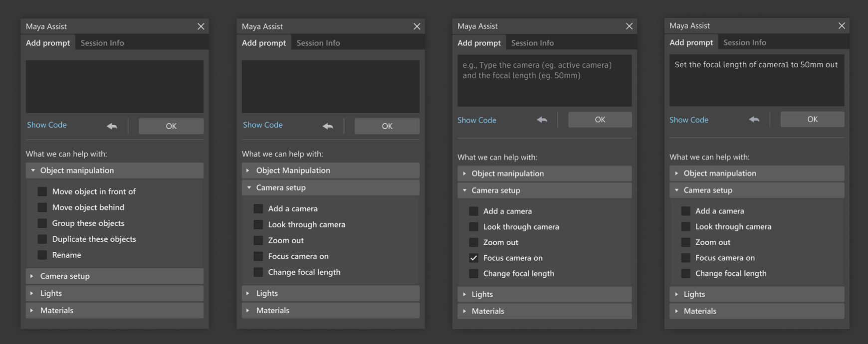
Task: Tick the Duplicate these objects checkbox
Action: (x=42, y=239)
